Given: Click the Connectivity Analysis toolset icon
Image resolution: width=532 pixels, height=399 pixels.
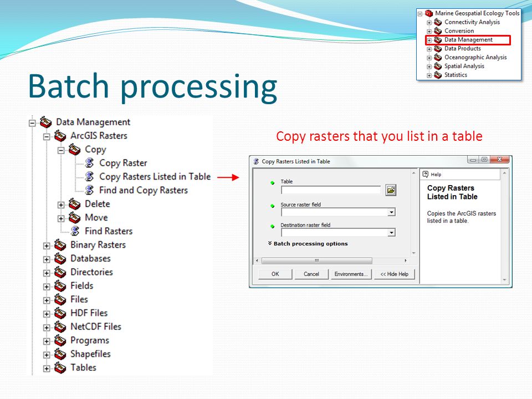Looking at the screenshot, I should (438, 22).
